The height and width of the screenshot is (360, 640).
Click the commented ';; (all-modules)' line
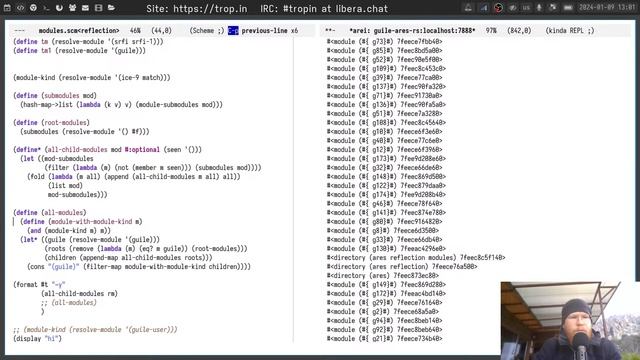[x=69, y=302]
